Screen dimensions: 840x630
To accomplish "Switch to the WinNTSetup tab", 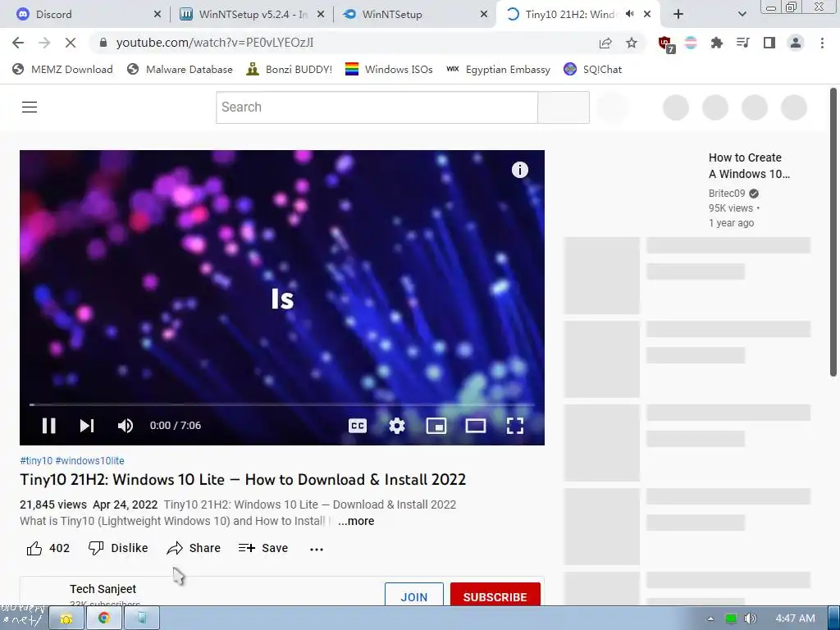I will pos(415,15).
